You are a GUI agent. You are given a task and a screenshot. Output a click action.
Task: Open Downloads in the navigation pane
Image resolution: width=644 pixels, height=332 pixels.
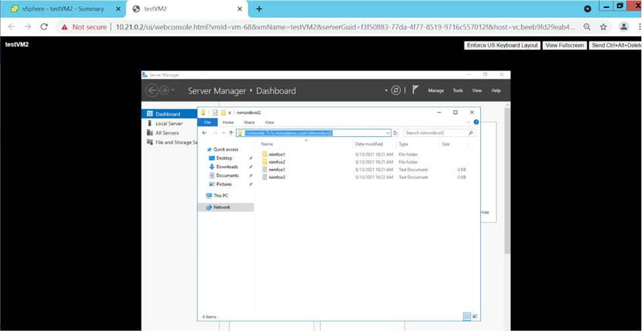pos(227,167)
